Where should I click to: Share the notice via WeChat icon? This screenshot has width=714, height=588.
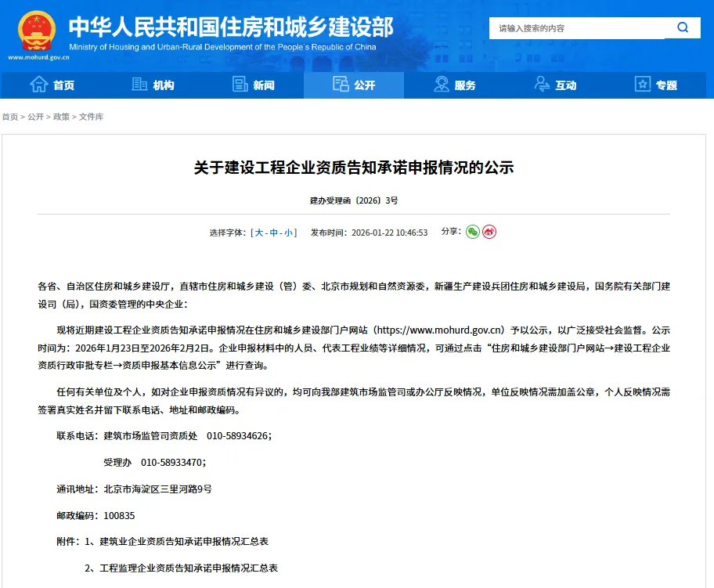click(473, 232)
